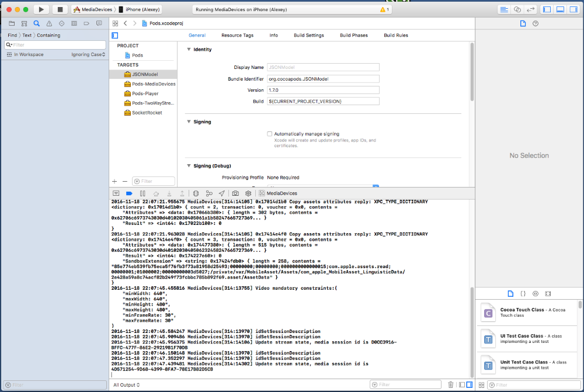Toggle the breakpoints activation button
The image size is (584, 392).
point(129,193)
